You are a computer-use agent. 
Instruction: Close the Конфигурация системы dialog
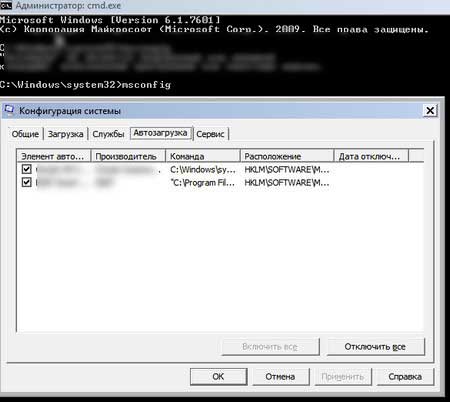pyautogui.click(x=430, y=110)
